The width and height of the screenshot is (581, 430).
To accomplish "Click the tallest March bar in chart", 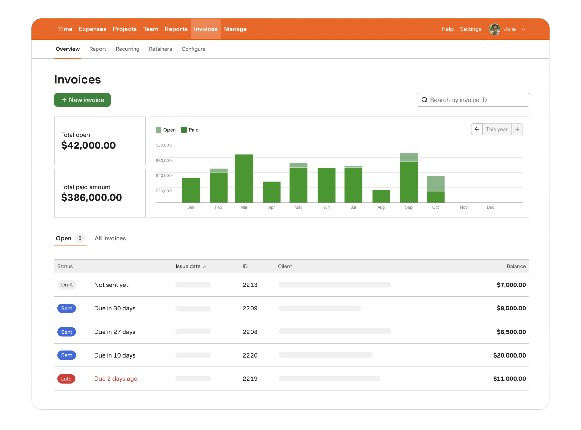I will (x=244, y=178).
